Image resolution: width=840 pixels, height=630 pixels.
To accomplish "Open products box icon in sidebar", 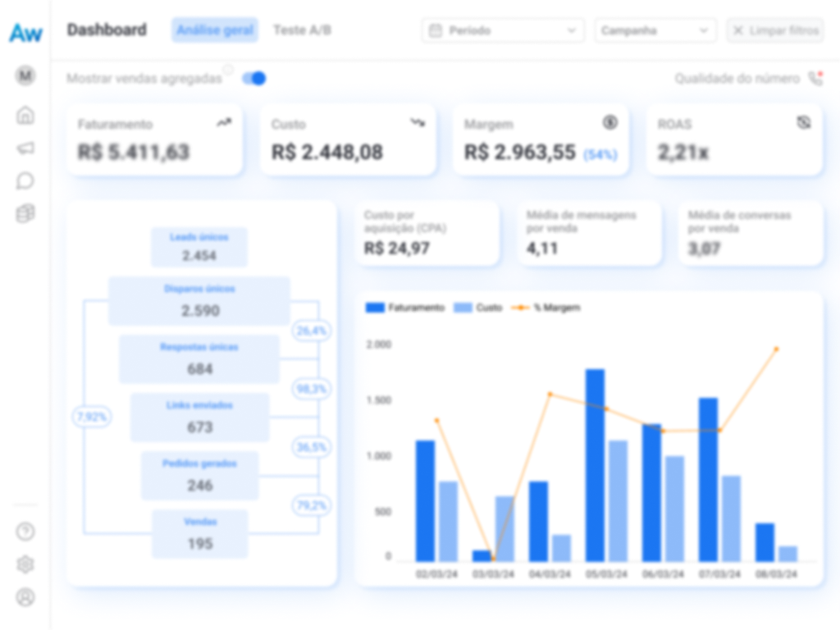I will pos(25,214).
